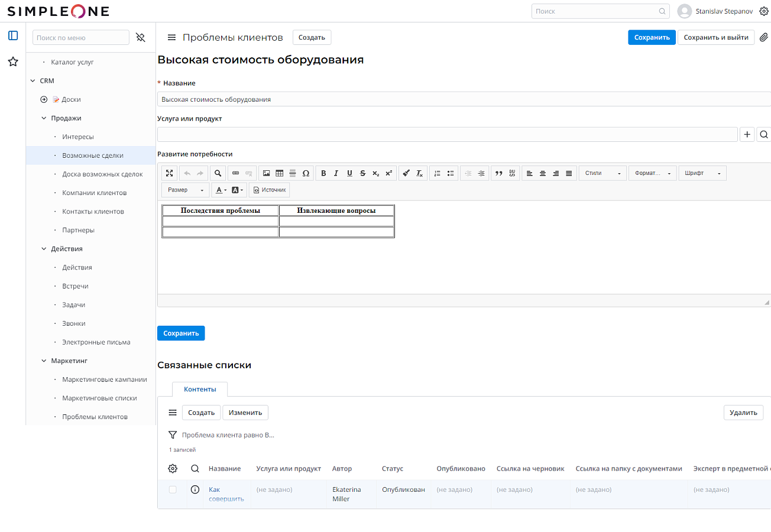Insert a horizontal line
The width and height of the screenshot is (771, 532).
coord(293,173)
